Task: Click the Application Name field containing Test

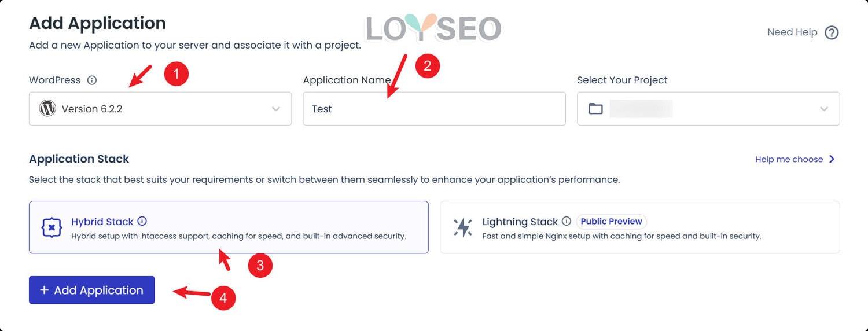Action: pyautogui.click(x=434, y=109)
